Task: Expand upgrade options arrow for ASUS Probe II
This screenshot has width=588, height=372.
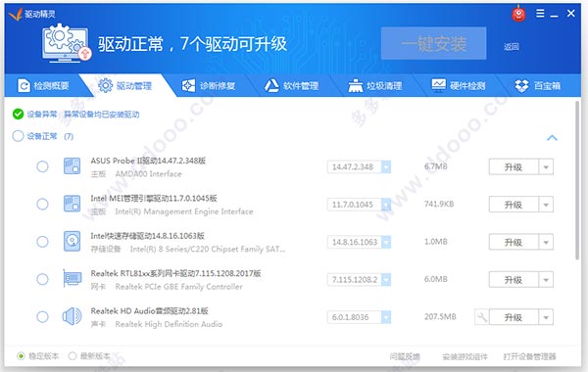Action: point(546,167)
